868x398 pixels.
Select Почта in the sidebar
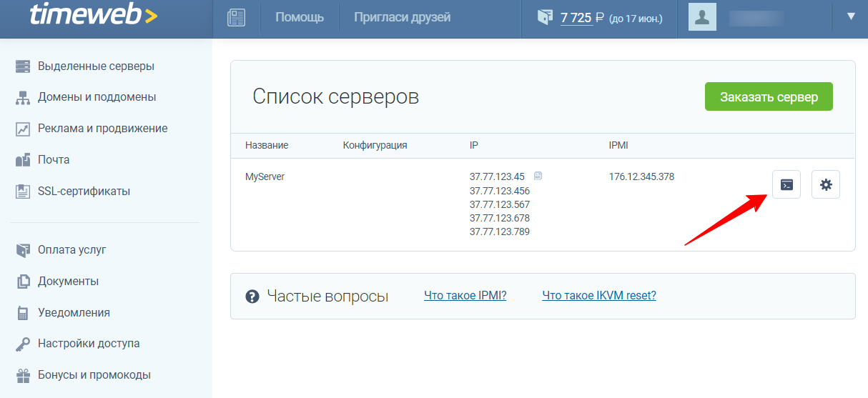pyautogui.click(x=54, y=160)
